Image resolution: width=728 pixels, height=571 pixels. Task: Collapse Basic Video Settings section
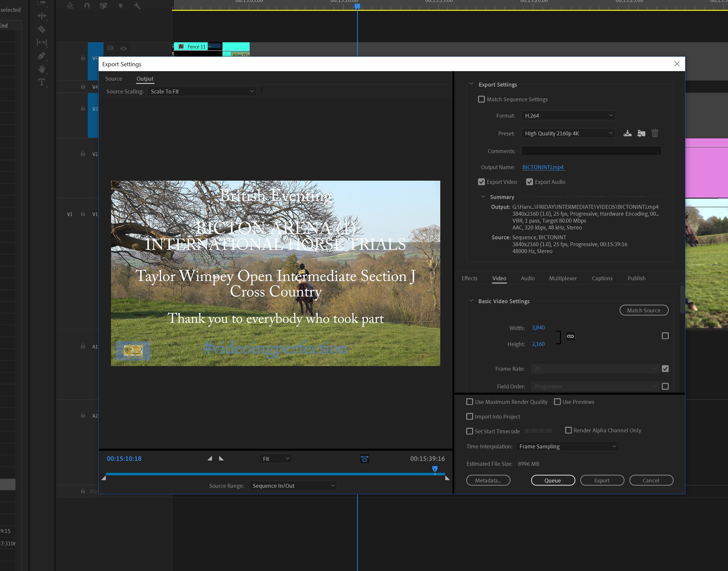click(x=471, y=301)
